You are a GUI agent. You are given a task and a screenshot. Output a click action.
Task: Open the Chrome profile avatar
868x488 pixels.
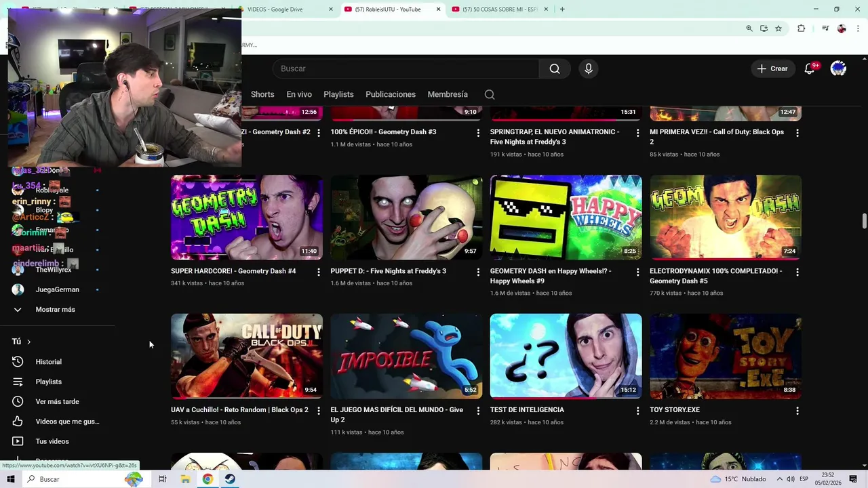pyautogui.click(x=842, y=28)
